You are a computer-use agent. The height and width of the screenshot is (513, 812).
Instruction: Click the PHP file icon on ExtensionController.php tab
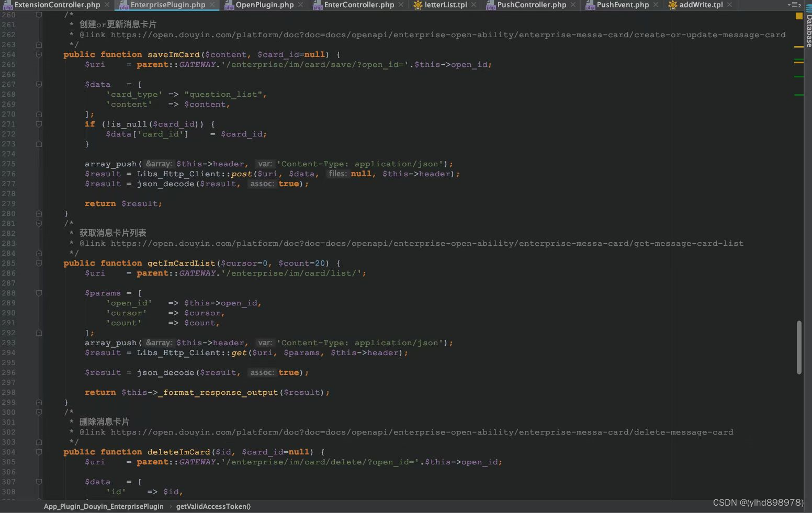coord(7,5)
